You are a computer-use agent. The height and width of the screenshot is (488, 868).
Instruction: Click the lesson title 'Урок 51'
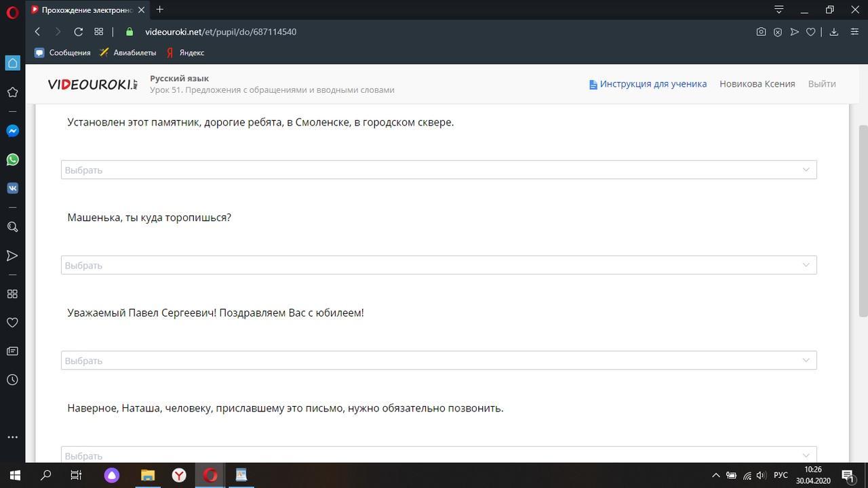(x=272, y=89)
